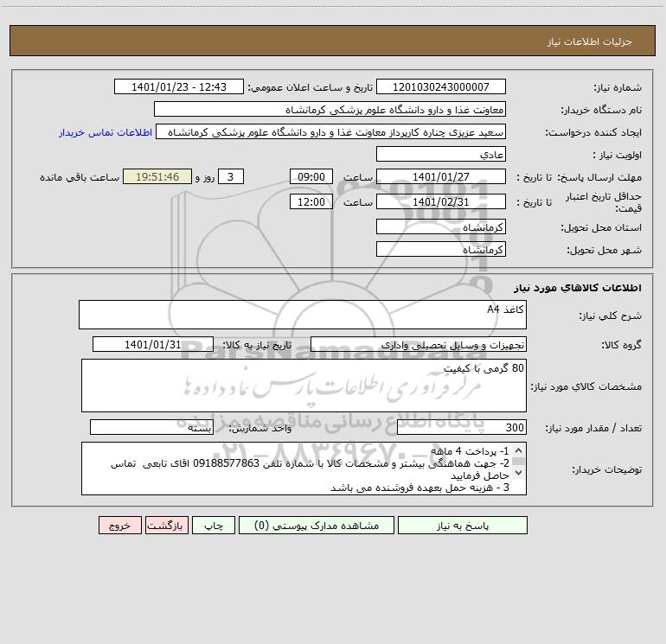Click buyer notes text area
Image resolution: width=666 pixels, height=644 pixels.
coord(304,469)
